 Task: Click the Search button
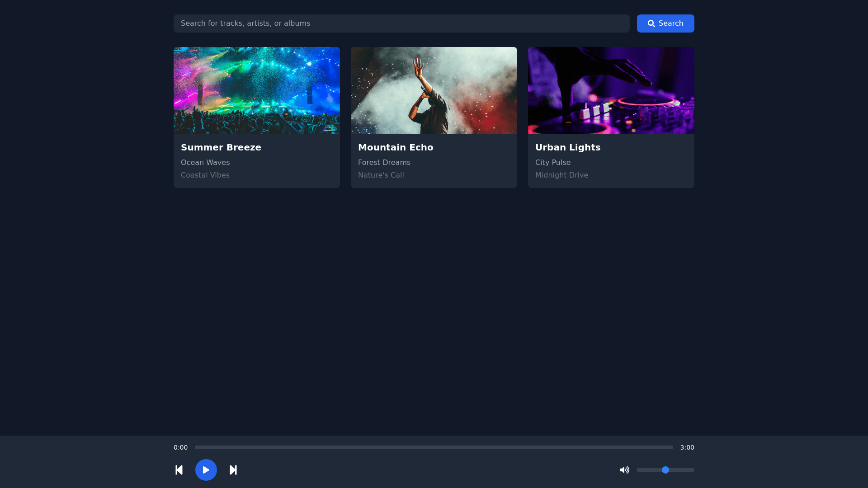click(x=665, y=23)
